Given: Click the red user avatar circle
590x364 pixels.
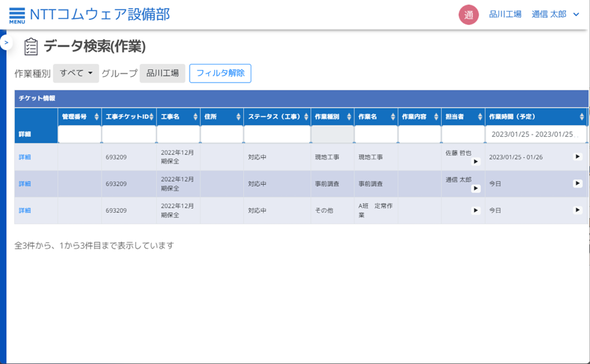Looking at the screenshot, I should pos(468,15).
